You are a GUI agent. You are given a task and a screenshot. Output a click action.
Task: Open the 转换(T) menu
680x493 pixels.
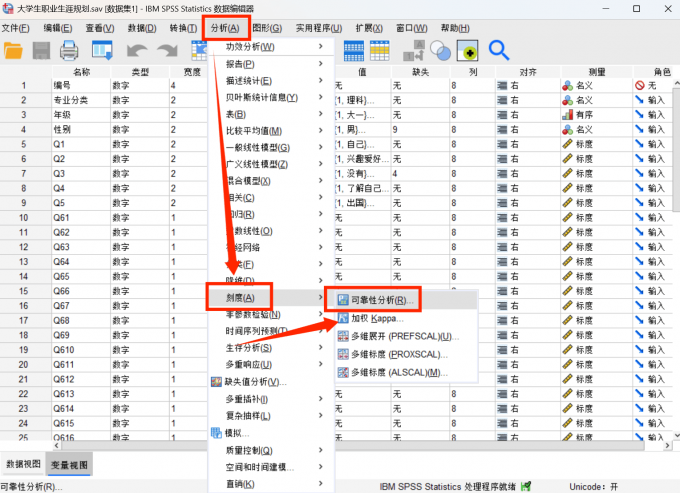pos(183,28)
